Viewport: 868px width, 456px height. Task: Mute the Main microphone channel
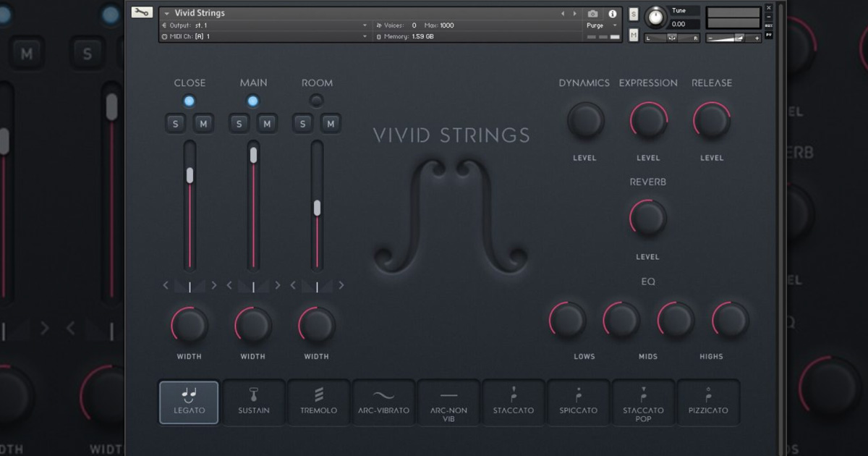coord(267,123)
